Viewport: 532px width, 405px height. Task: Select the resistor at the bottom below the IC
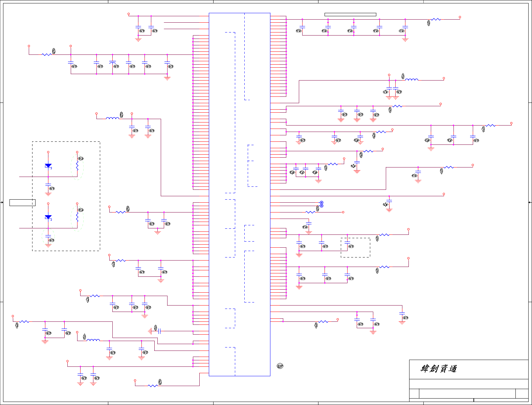coord(153,386)
